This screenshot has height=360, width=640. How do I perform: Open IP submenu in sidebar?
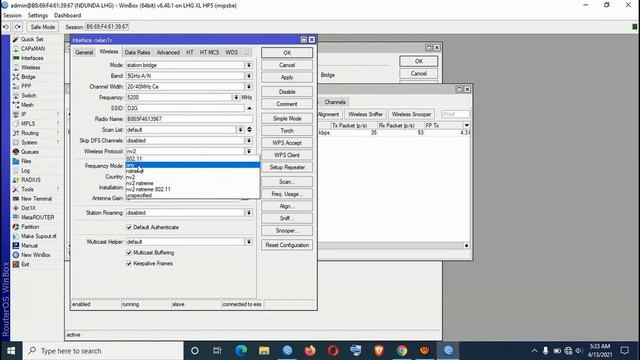(x=24, y=114)
